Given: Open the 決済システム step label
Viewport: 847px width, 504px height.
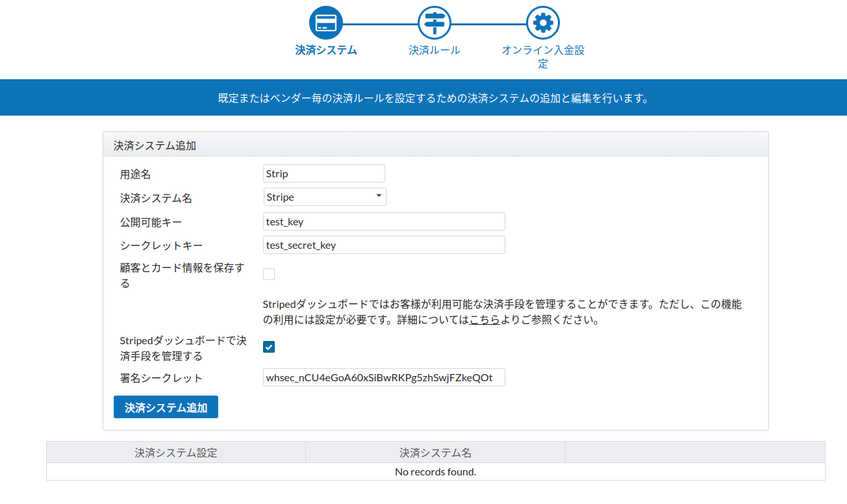Looking at the screenshot, I should (x=325, y=50).
